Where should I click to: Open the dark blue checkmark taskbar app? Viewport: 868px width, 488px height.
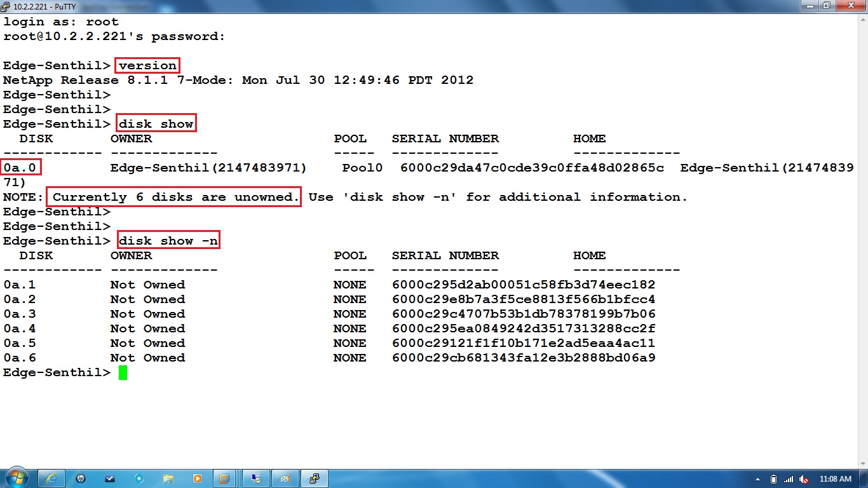pos(110,478)
